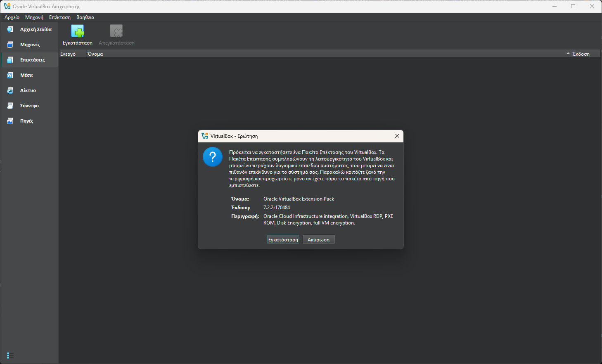
Task: Sort by the Έκδοση column header
Action: (585, 54)
